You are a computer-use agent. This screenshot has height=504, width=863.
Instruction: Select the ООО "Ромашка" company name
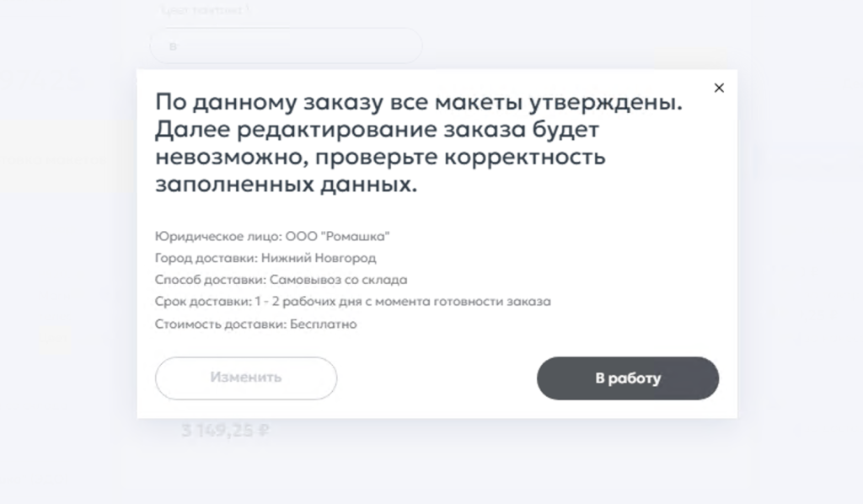[337, 236]
